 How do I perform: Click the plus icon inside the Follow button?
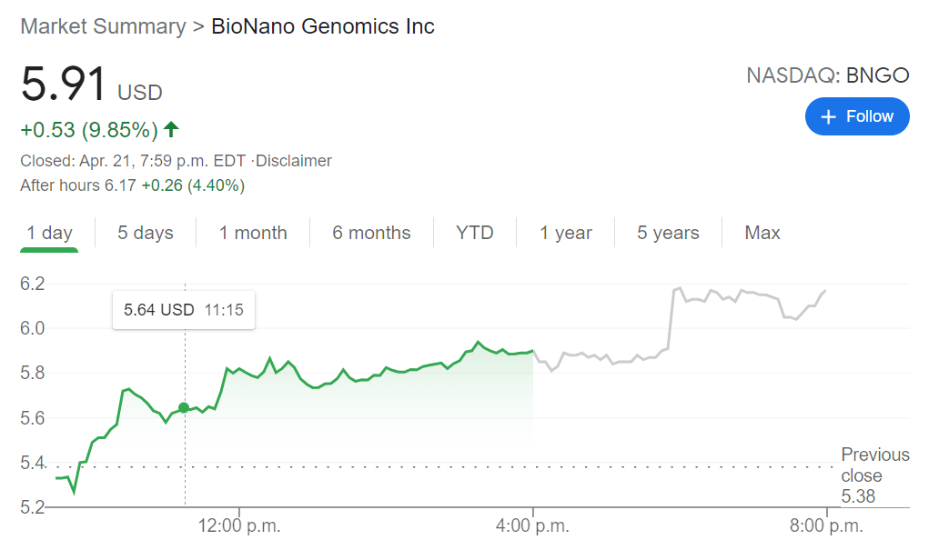[828, 116]
